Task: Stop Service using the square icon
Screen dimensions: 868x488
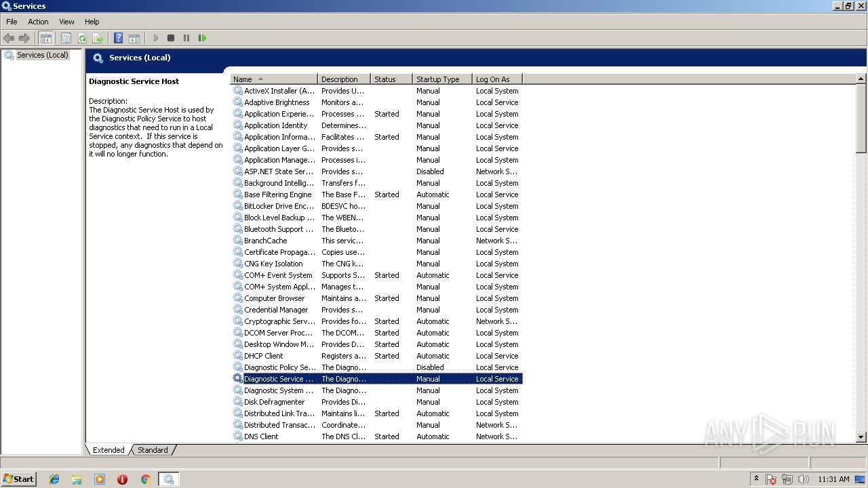Action: click(x=171, y=39)
